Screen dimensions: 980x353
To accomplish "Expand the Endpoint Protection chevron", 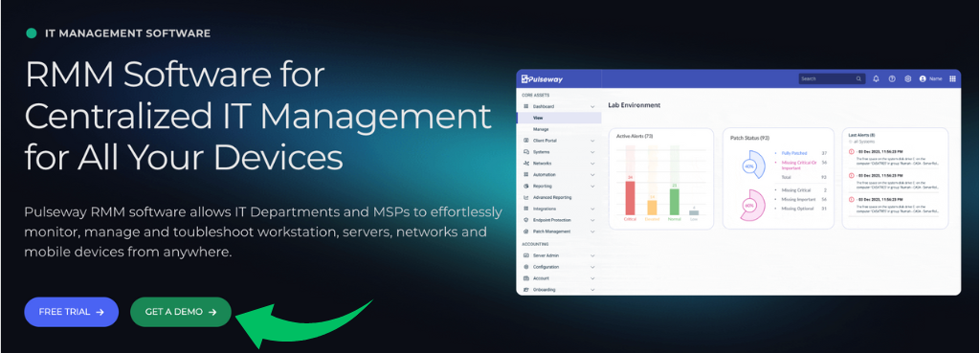I will 592,220.
